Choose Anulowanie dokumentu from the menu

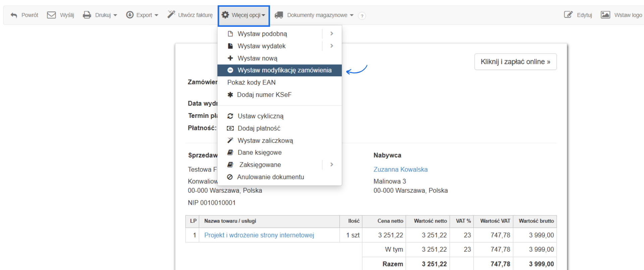pos(270,177)
